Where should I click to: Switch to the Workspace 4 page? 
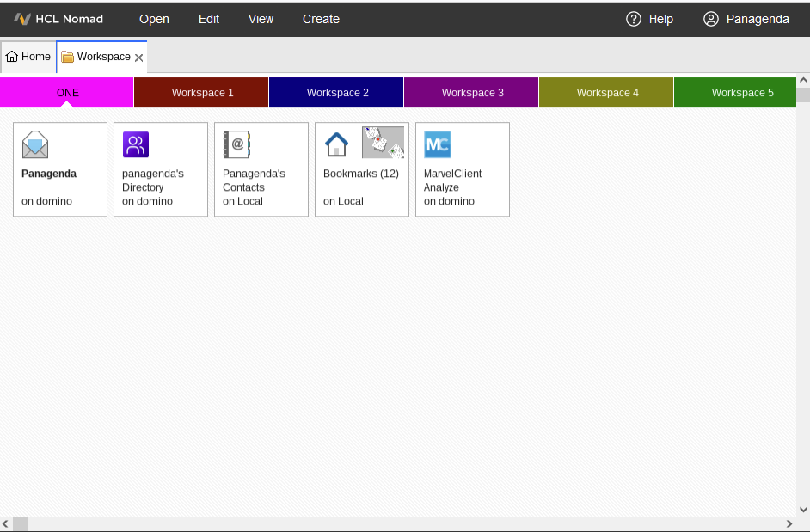[606, 93]
